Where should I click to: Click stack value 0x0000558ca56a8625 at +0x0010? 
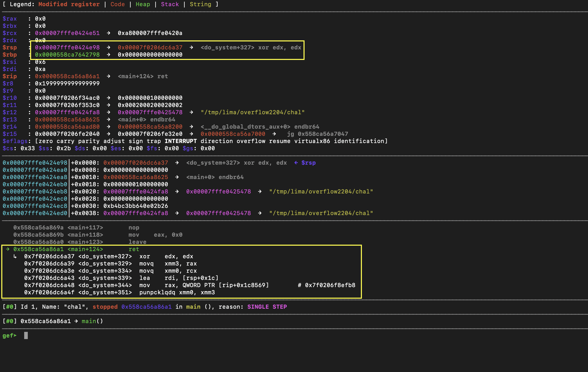(136, 177)
